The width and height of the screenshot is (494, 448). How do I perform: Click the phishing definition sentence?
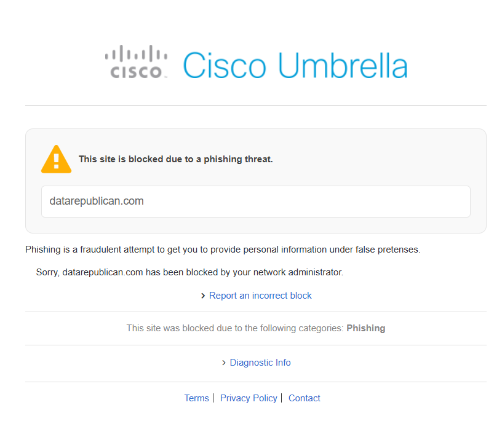tap(223, 250)
